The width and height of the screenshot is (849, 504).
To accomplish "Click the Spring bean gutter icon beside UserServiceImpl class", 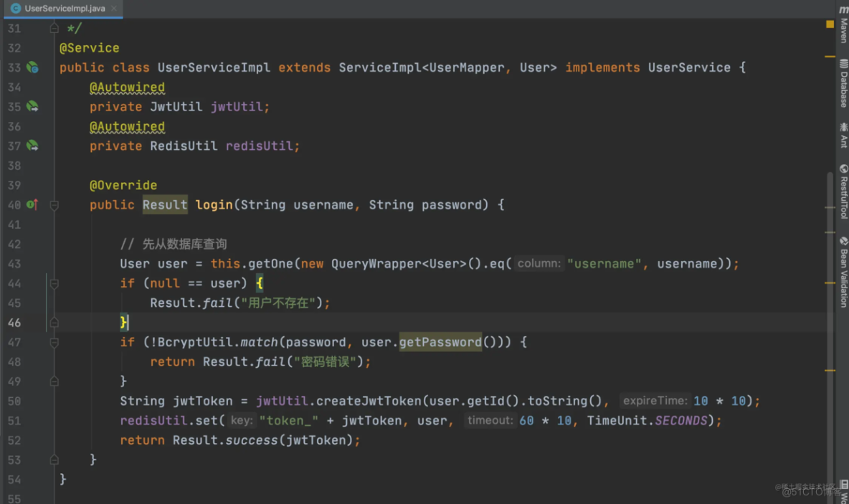I will coord(32,67).
